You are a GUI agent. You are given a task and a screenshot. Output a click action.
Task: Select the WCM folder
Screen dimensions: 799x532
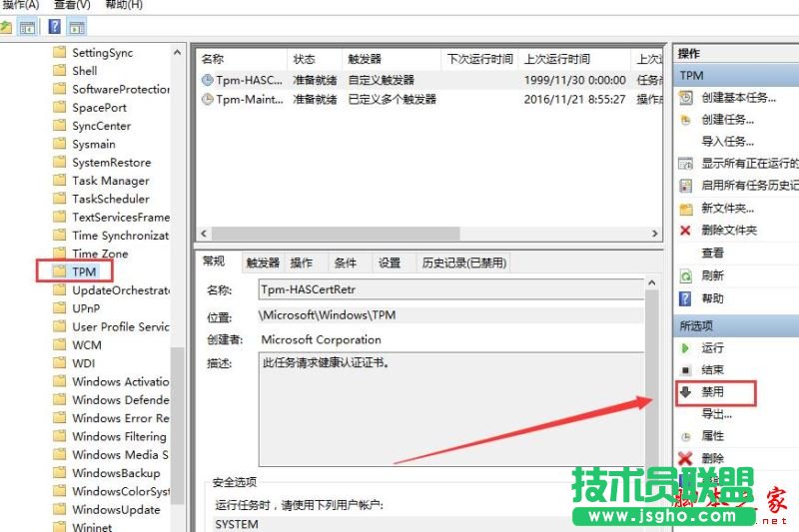pos(87,345)
